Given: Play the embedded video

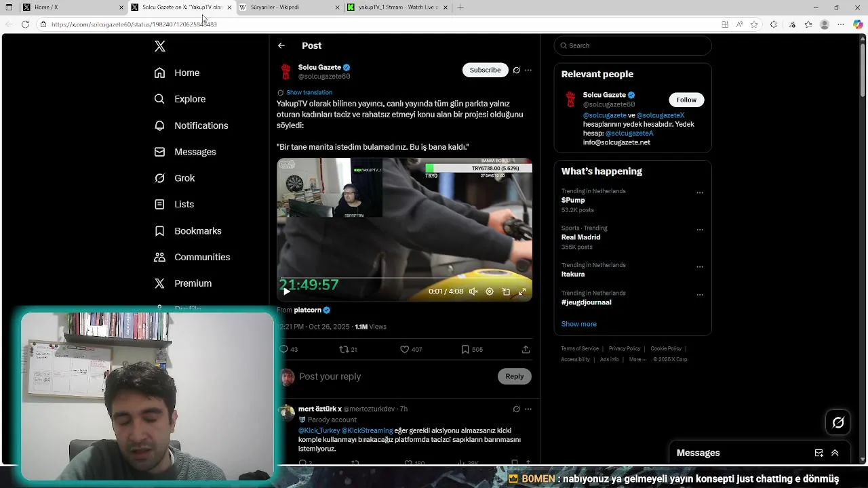Looking at the screenshot, I should (x=286, y=291).
